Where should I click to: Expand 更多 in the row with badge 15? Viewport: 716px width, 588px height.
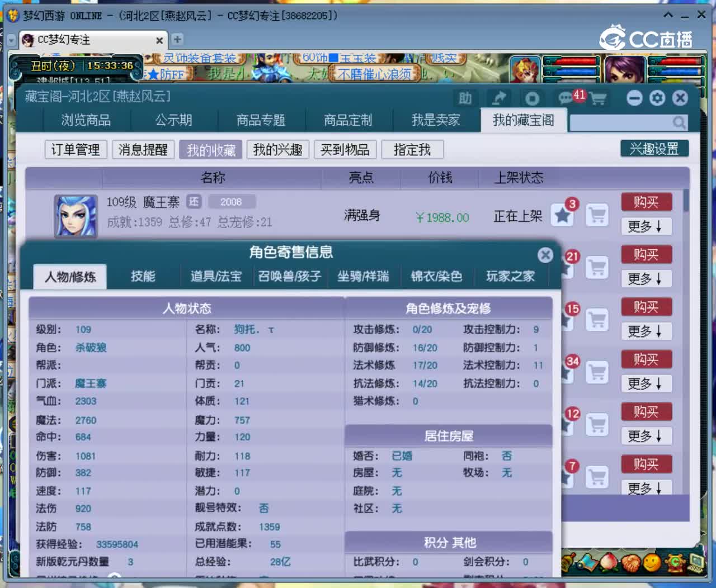click(646, 331)
